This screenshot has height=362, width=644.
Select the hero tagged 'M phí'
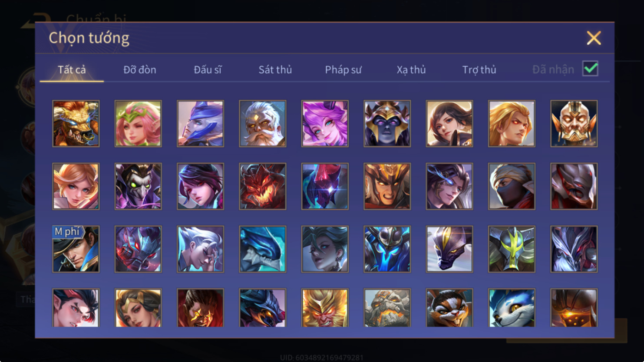76,249
